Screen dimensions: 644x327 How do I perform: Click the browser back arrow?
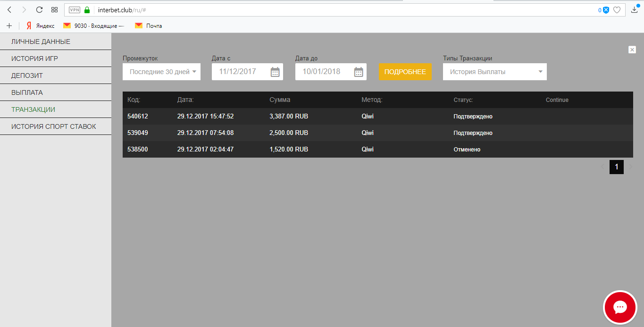pos(9,9)
